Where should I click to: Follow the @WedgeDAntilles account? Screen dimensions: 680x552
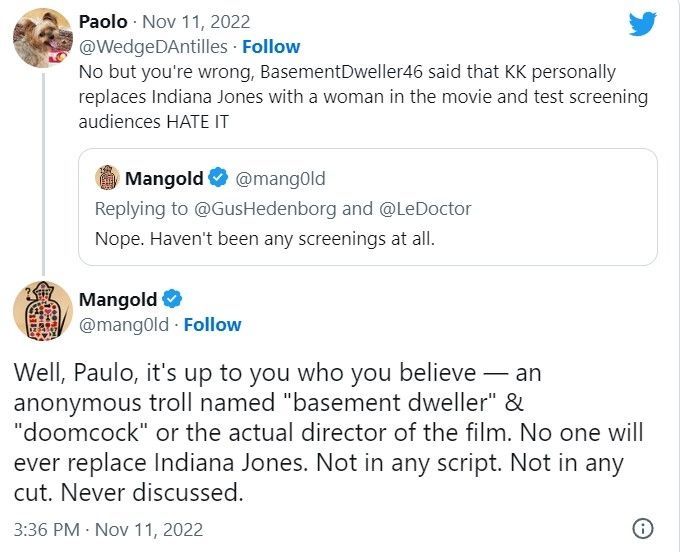click(272, 46)
